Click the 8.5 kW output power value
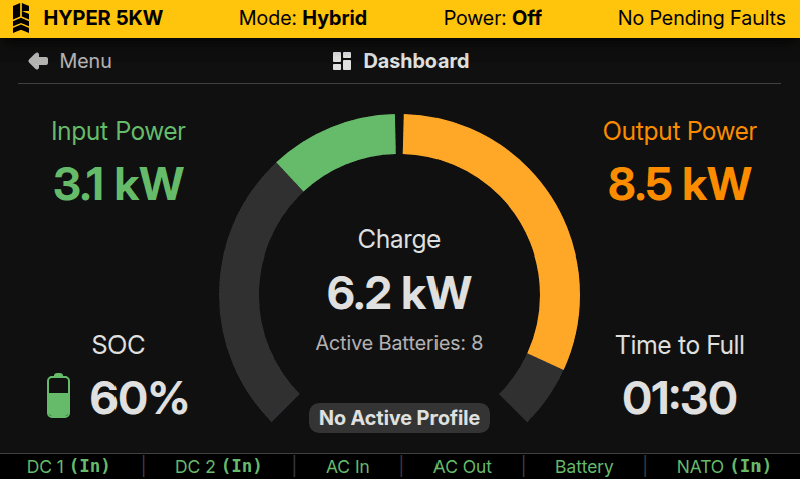Image resolution: width=801 pixels, height=480 pixels. click(680, 184)
